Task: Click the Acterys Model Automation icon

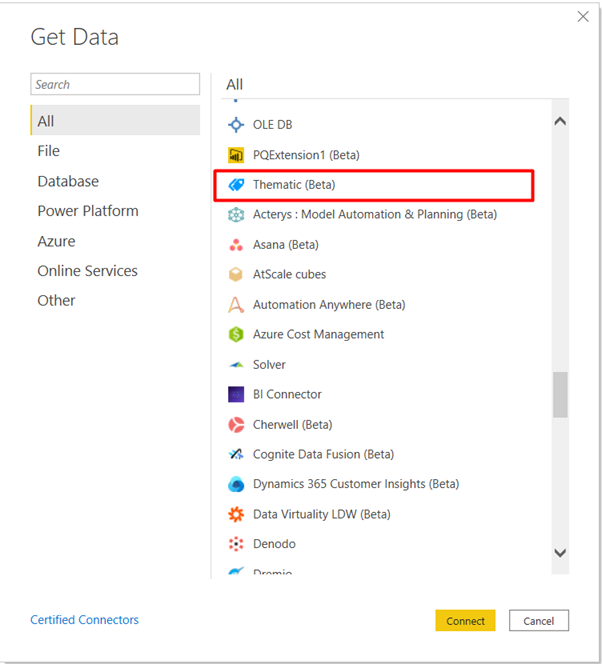Action: coord(236,215)
